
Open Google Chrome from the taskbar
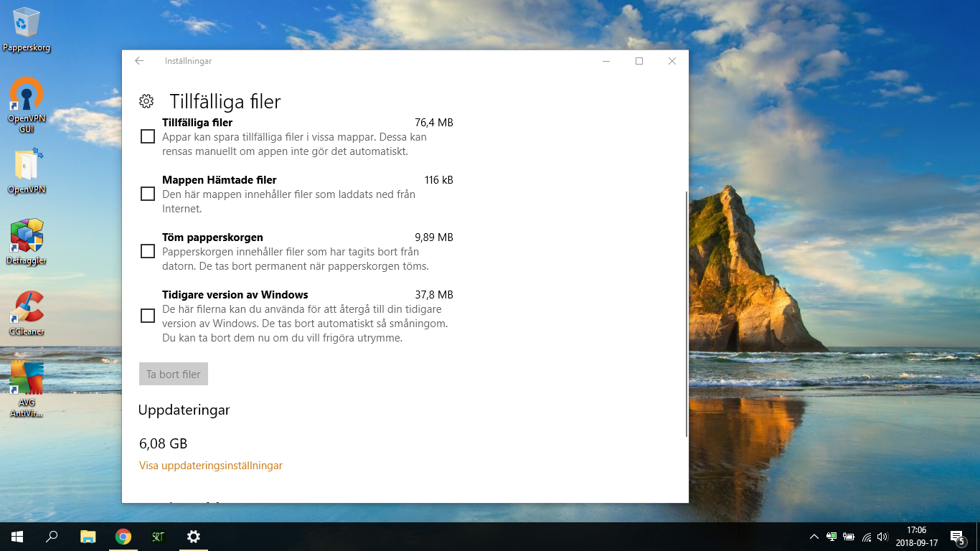click(123, 536)
